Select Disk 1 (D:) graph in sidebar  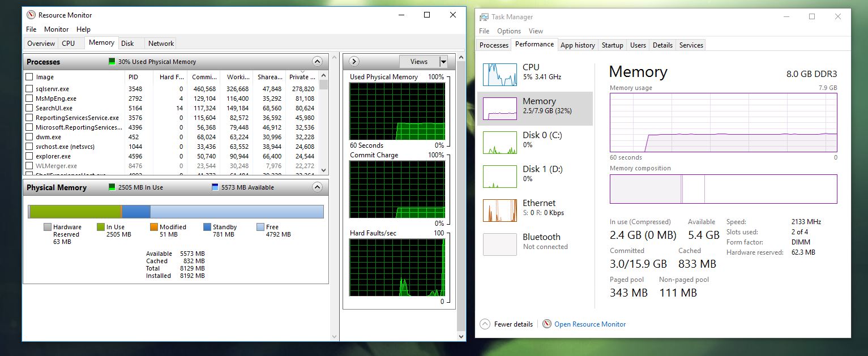tap(499, 176)
